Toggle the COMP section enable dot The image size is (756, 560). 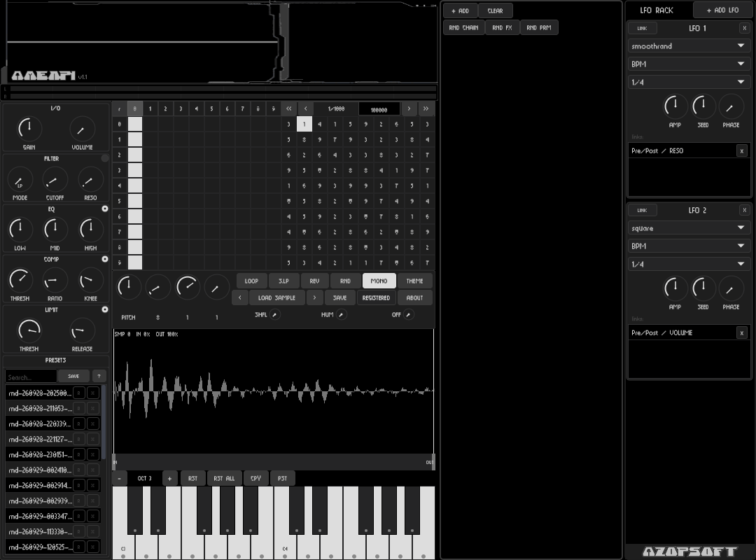pos(104,259)
